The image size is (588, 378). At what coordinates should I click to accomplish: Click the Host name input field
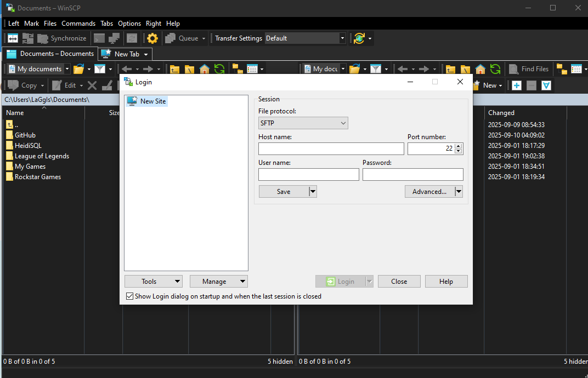[x=331, y=148]
